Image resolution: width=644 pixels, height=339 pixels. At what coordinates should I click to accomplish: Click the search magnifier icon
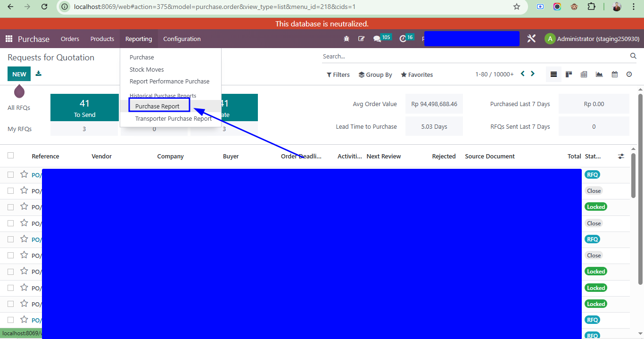[x=633, y=56]
